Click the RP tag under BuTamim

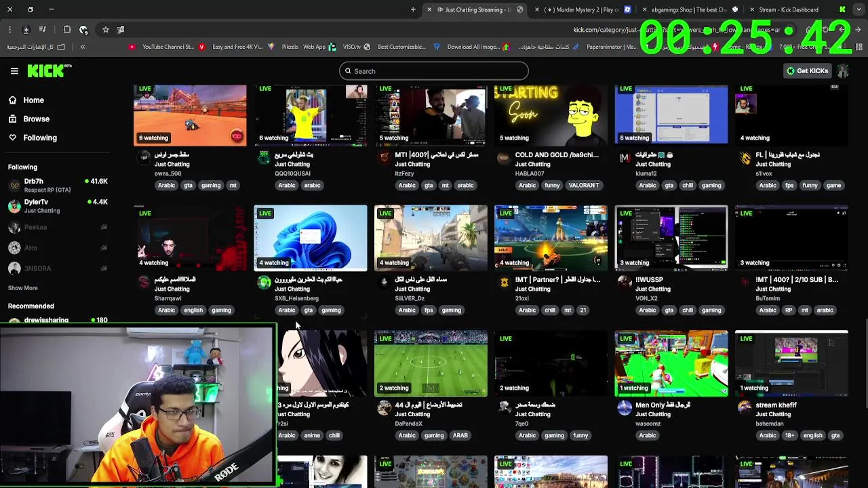789,310
